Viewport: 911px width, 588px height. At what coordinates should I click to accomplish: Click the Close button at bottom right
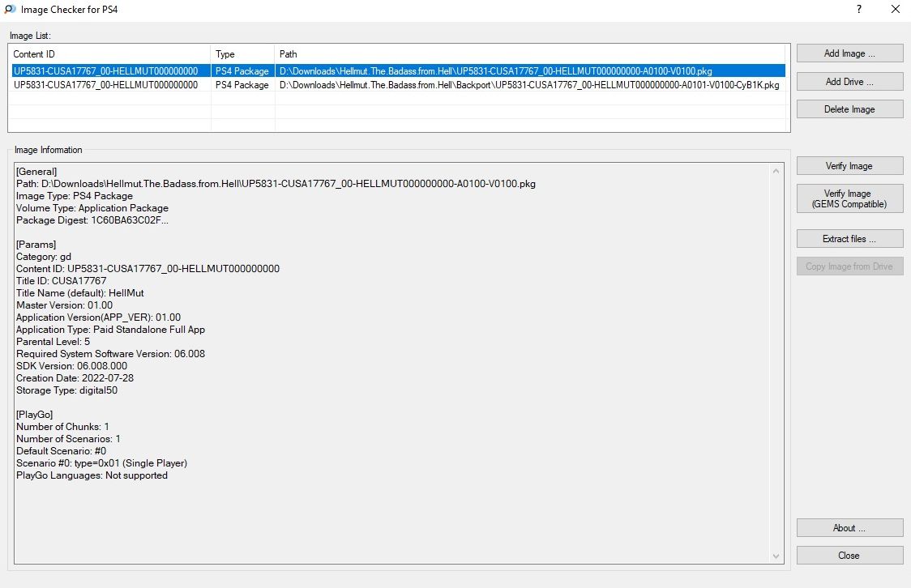[849, 556]
